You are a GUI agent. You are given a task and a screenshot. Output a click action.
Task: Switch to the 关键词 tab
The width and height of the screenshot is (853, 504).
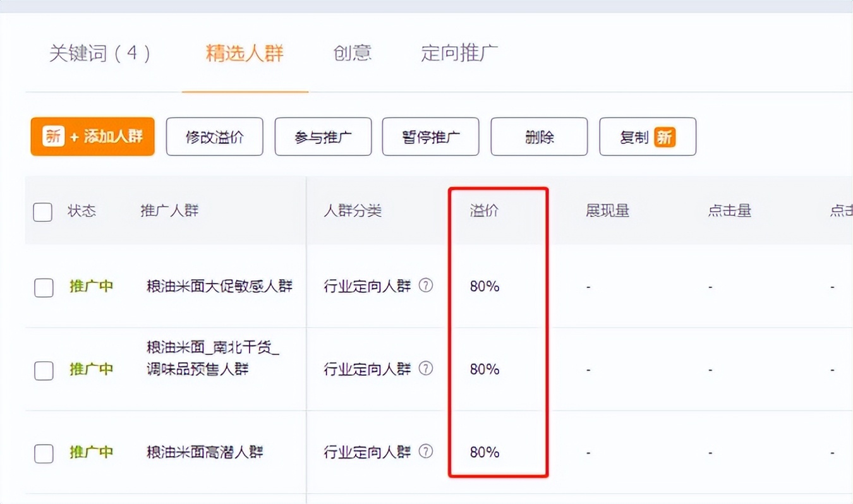pyautogui.click(x=101, y=54)
